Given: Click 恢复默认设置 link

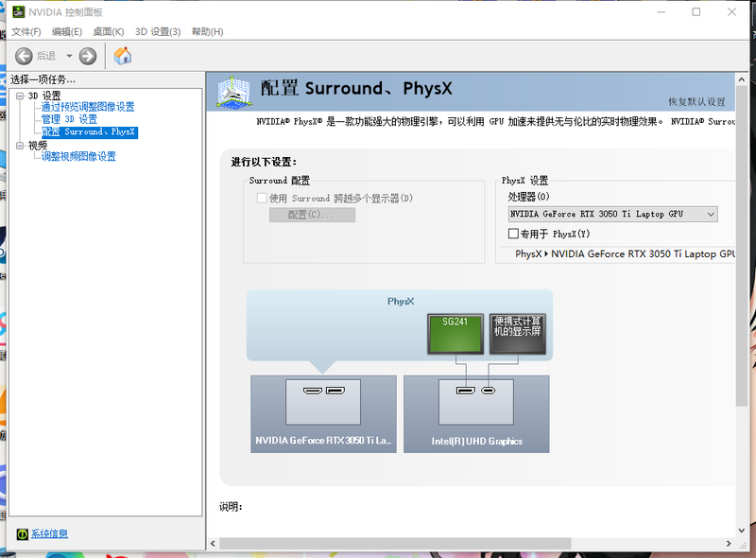Looking at the screenshot, I should coord(696,102).
